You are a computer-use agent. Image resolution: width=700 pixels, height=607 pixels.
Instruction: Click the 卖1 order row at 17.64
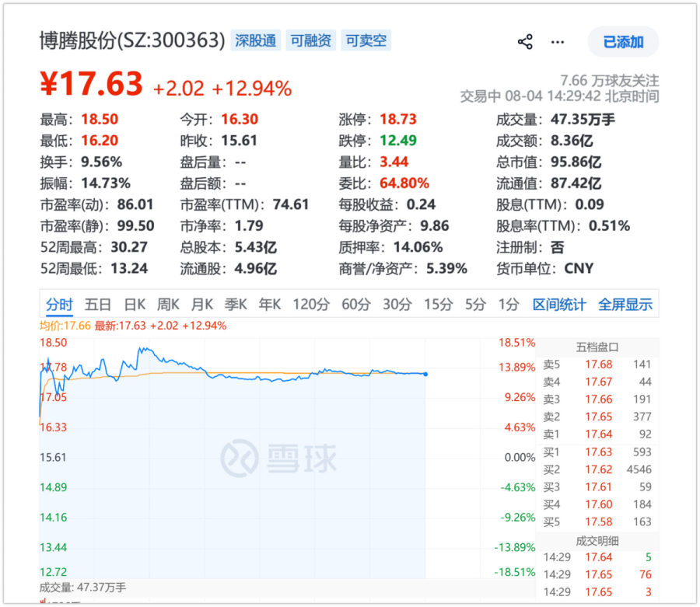tap(597, 434)
